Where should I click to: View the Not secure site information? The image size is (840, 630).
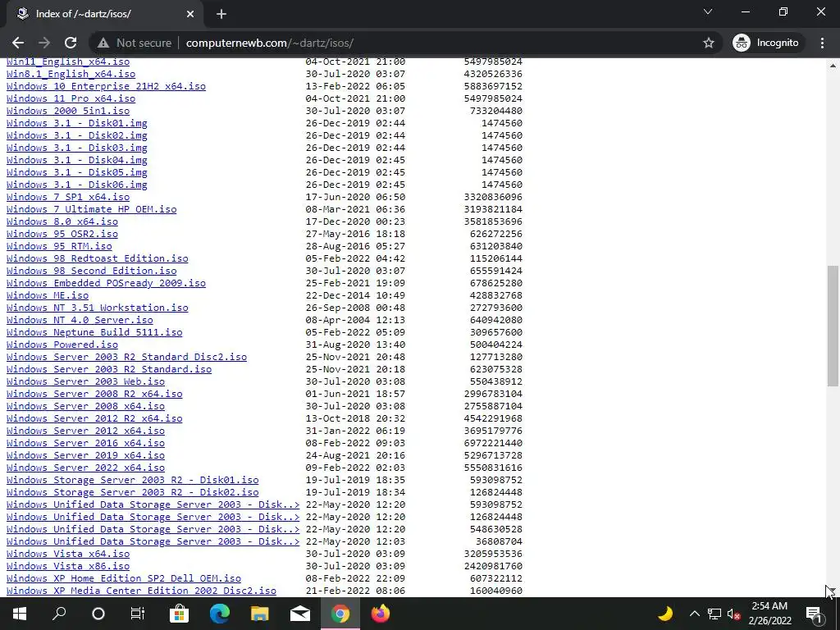pos(135,43)
